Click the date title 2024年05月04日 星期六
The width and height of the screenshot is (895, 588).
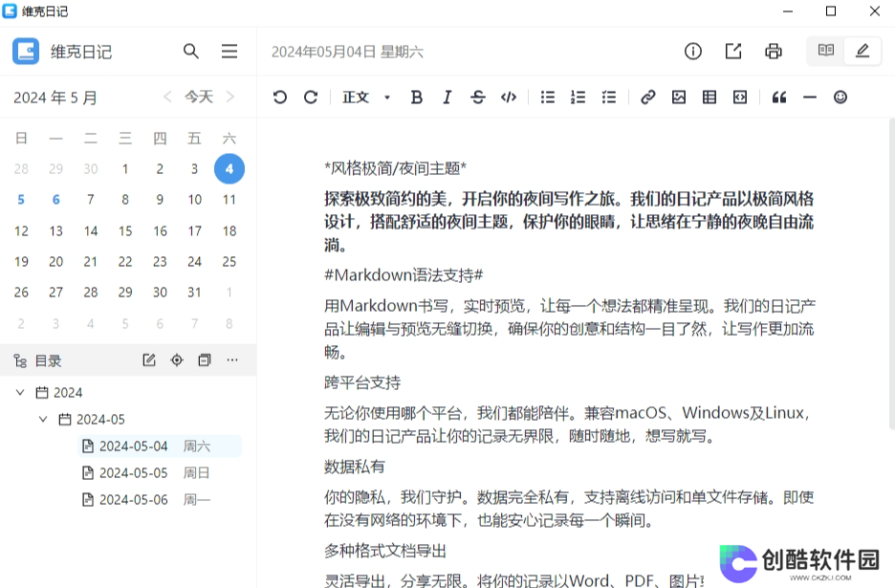347,52
